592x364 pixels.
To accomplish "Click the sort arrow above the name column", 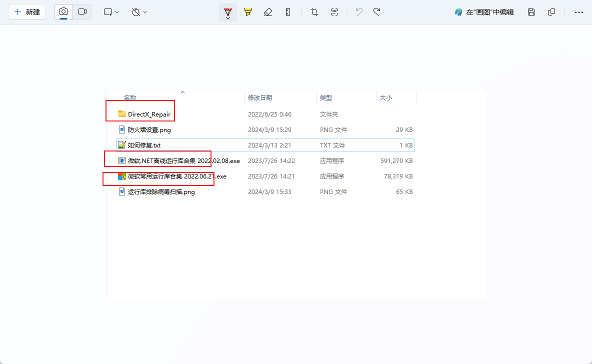I will tap(182, 92).
